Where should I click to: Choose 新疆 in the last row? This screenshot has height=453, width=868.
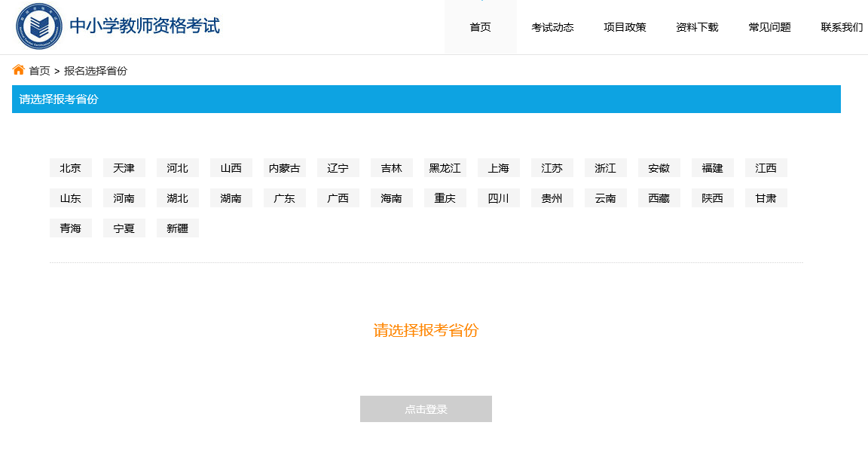178,228
